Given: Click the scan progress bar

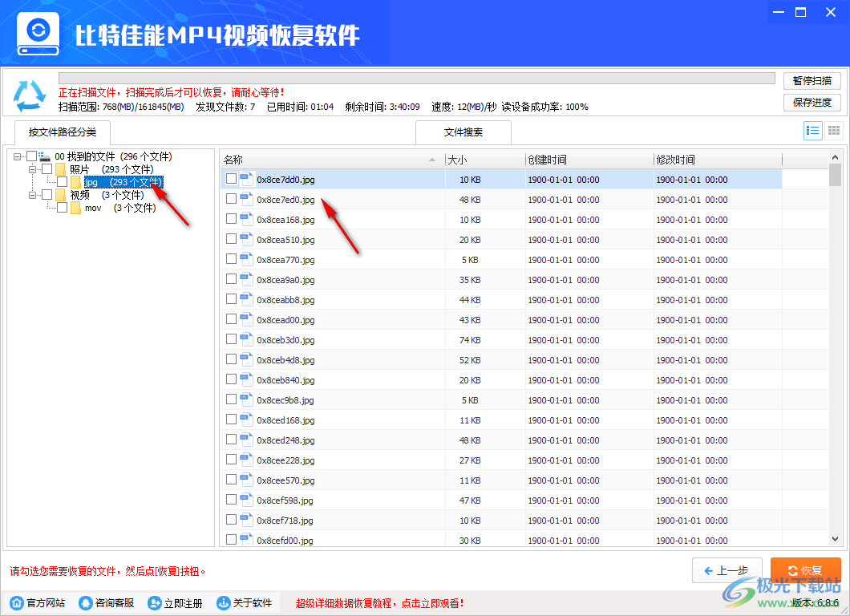Looking at the screenshot, I should pyautogui.click(x=416, y=78).
